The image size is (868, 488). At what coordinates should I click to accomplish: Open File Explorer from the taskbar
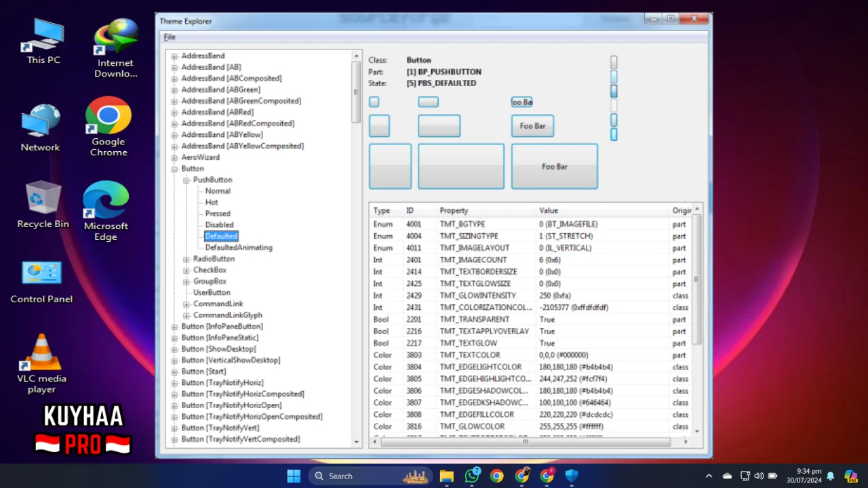[446, 476]
